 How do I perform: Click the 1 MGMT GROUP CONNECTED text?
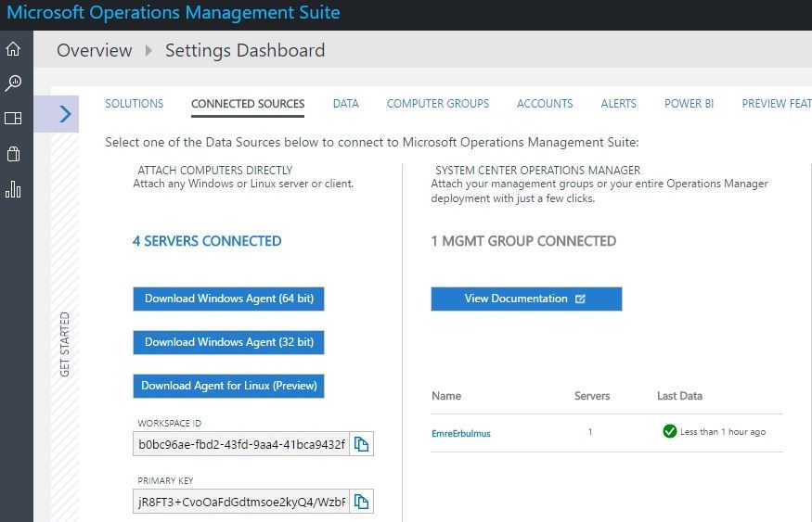click(523, 241)
